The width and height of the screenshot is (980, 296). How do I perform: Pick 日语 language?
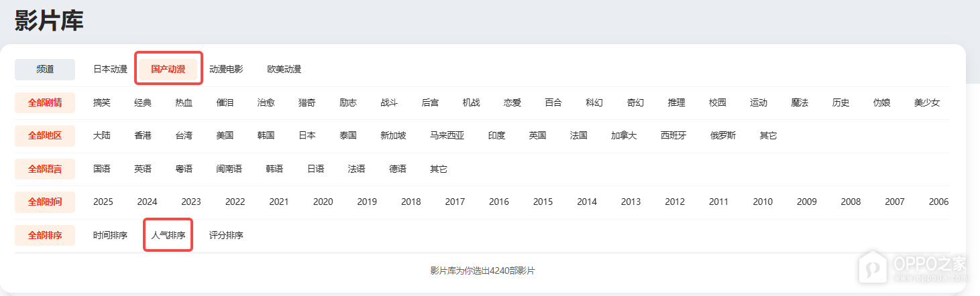pyautogui.click(x=316, y=169)
